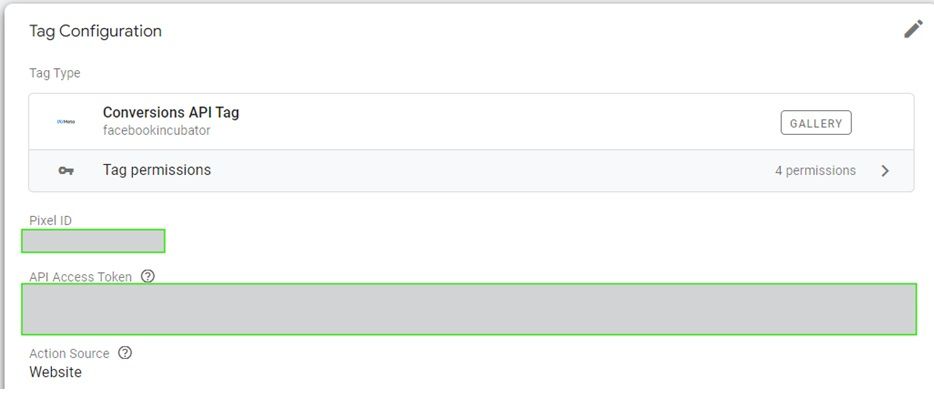Click the Meta logo icon
The height and width of the screenshot is (412, 934).
pyautogui.click(x=66, y=122)
